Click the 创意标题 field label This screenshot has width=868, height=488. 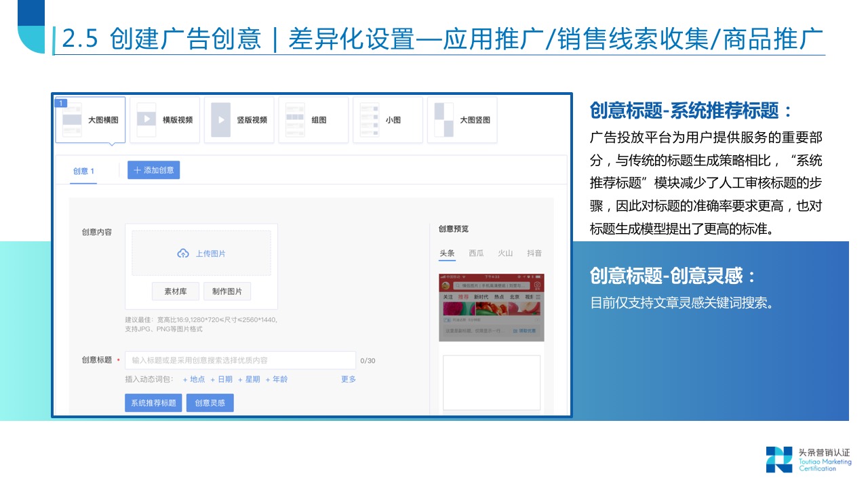tap(97, 360)
